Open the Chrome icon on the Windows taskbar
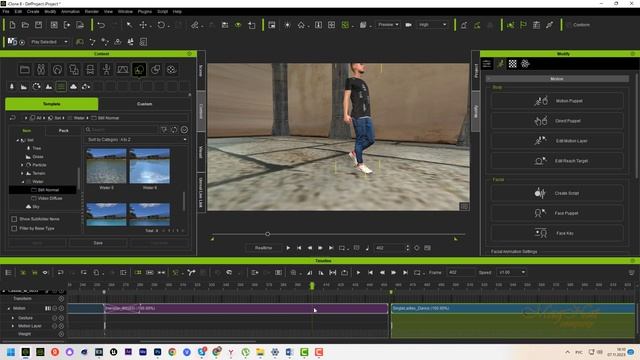 pos(172,352)
